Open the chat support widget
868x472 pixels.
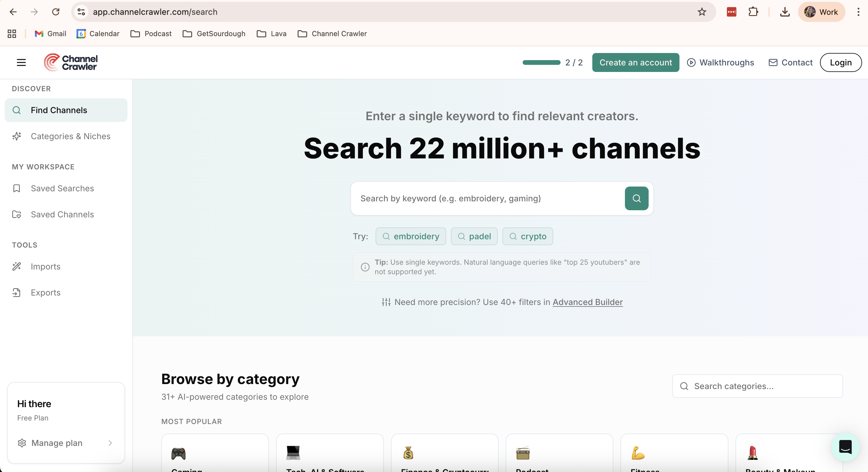(x=845, y=447)
